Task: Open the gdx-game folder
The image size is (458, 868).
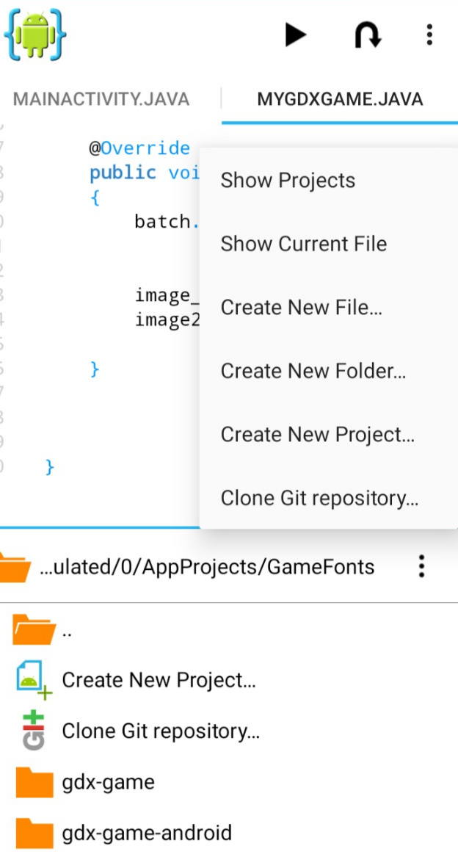Action: click(x=108, y=782)
